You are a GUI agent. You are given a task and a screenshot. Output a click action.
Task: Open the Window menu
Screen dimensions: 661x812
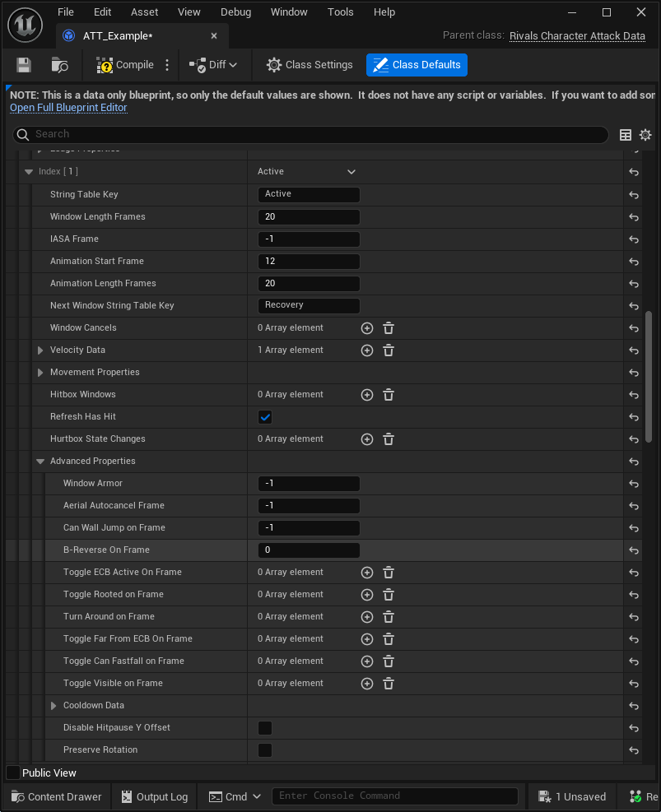click(289, 12)
